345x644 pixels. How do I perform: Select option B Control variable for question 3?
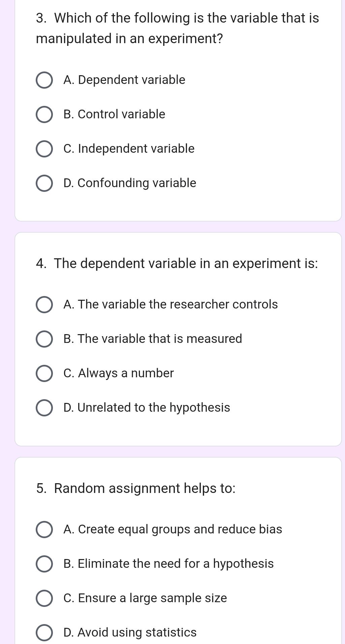(44, 114)
